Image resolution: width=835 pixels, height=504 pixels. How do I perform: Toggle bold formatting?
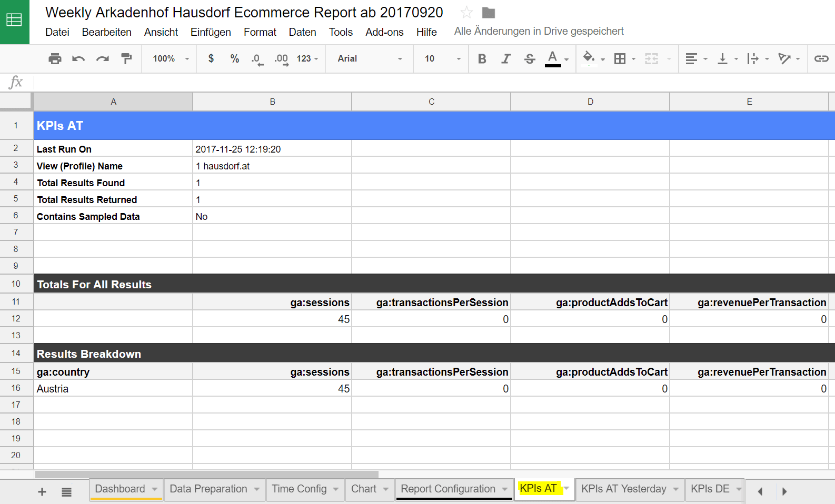[482, 58]
